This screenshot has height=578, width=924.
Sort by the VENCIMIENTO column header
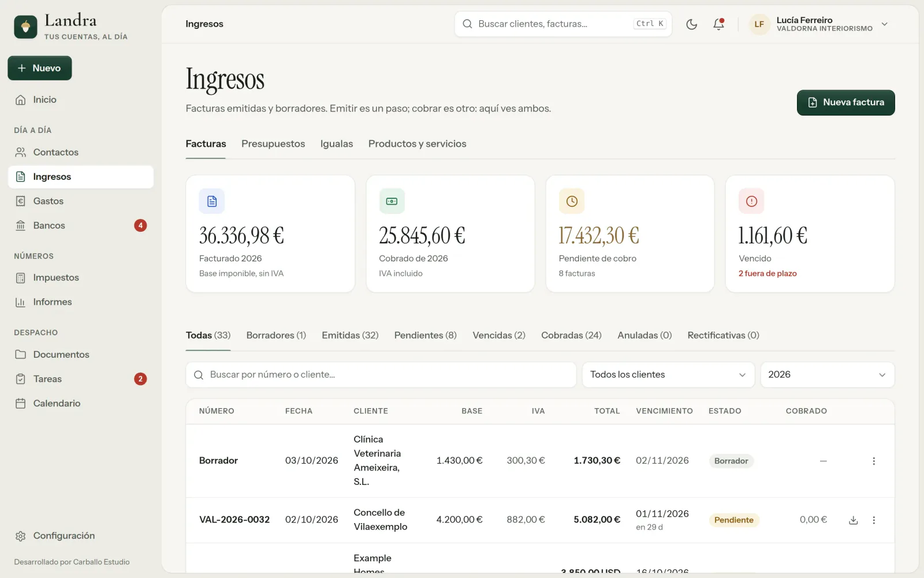click(664, 411)
